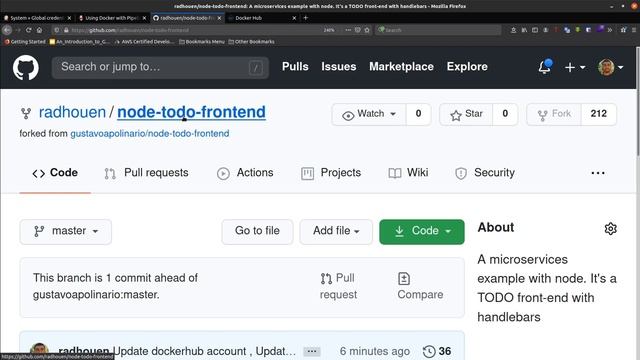This screenshot has height=360, width=640.
Task: Click the Go to file button
Action: (257, 232)
